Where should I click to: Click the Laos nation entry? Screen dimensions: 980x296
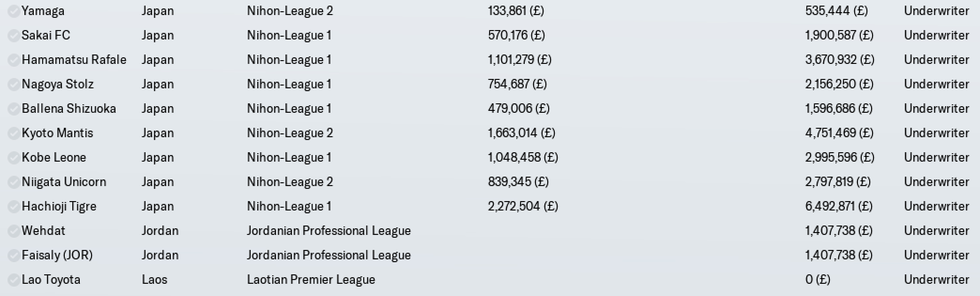155,280
